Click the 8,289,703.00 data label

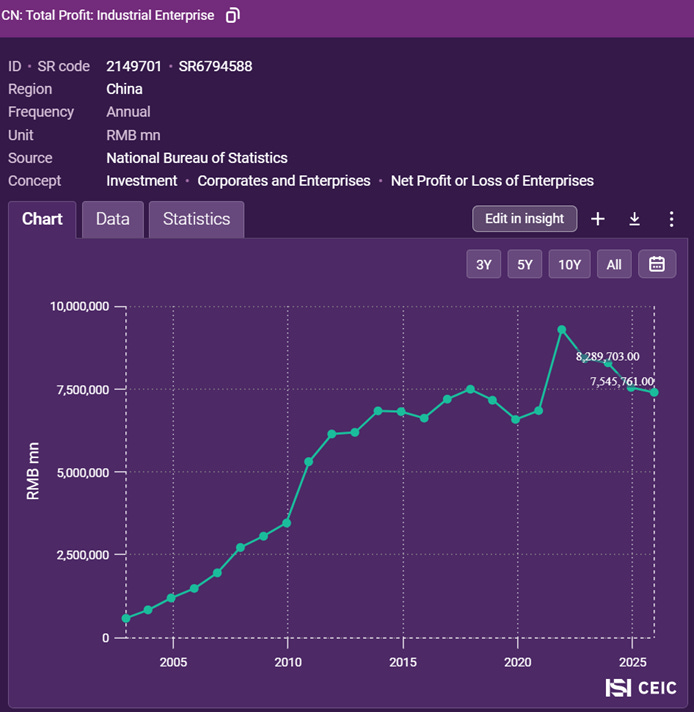pos(607,356)
